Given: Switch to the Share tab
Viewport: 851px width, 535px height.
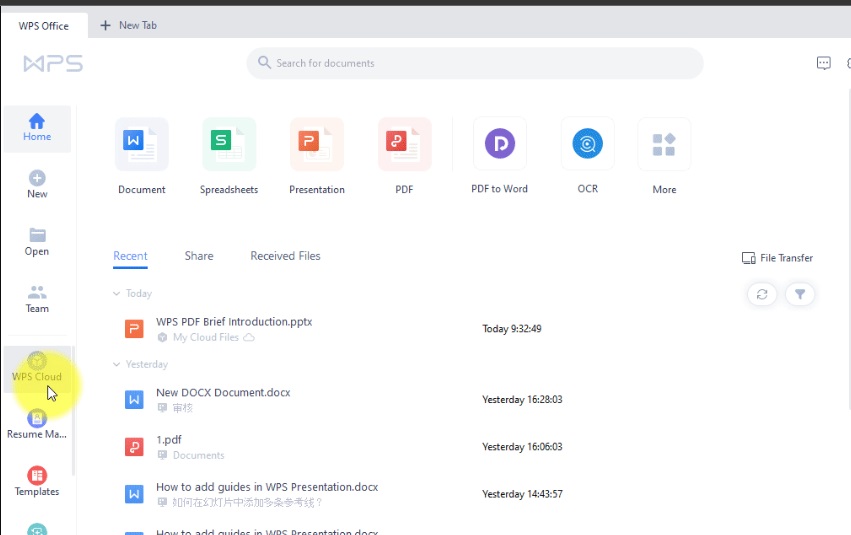Looking at the screenshot, I should (199, 256).
